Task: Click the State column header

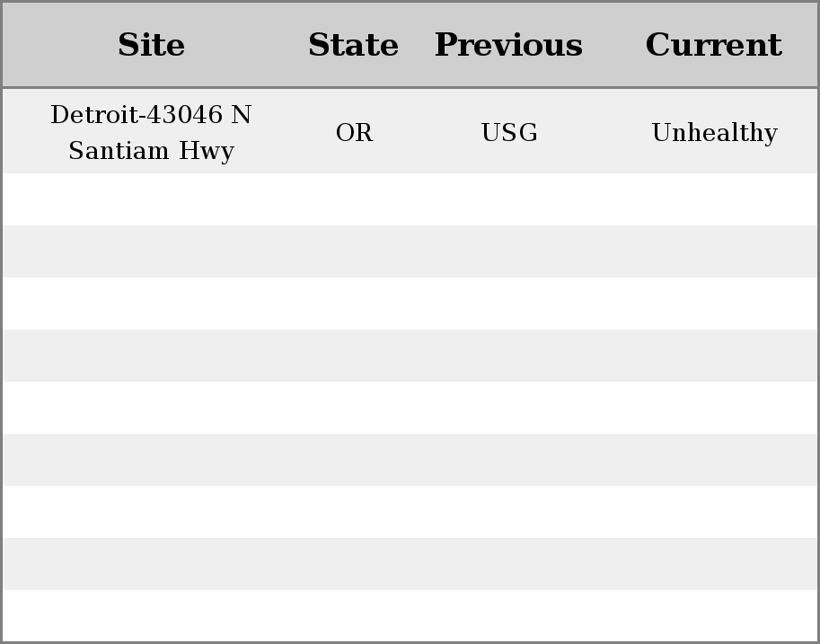Action: coord(354,45)
